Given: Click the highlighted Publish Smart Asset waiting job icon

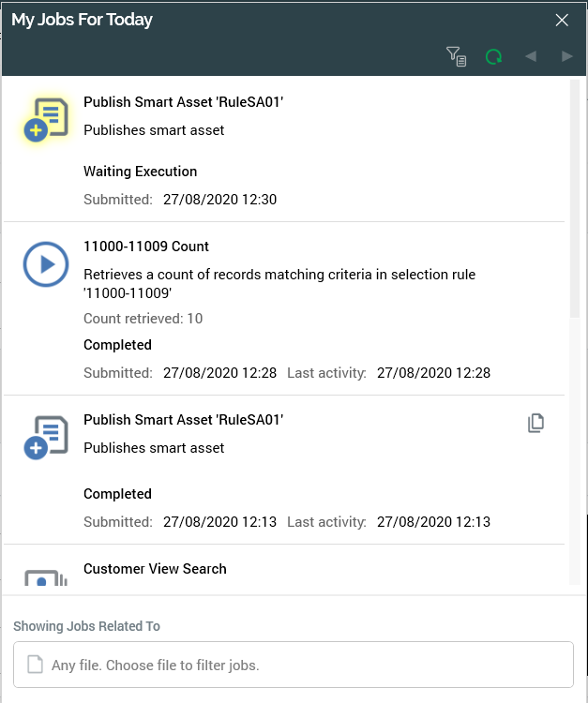Looking at the screenshot, I should pos(45,121).
